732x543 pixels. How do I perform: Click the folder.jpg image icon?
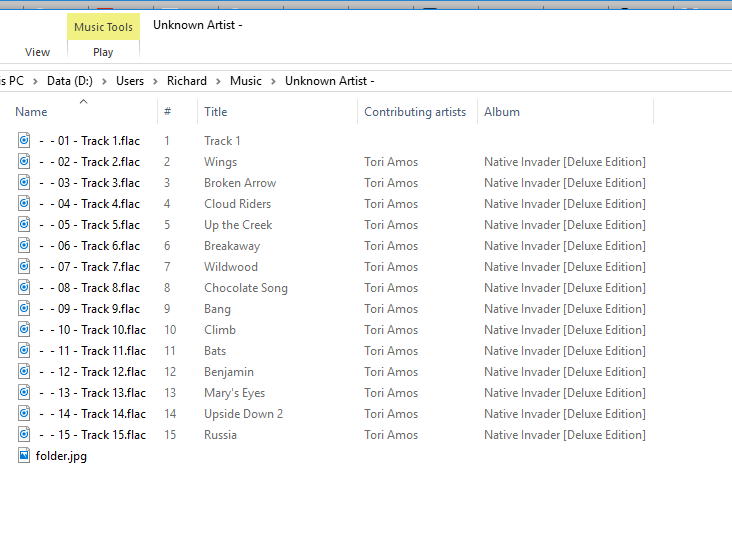click(25, 456)
